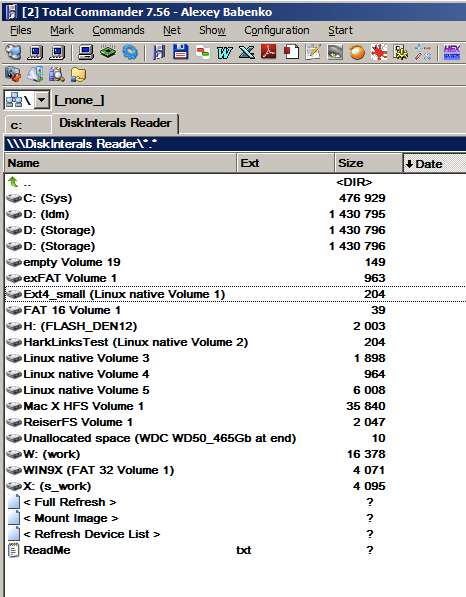Open the HEX editor toolbar icon
Screen dimensions: 466x597
tap(452, 52)
